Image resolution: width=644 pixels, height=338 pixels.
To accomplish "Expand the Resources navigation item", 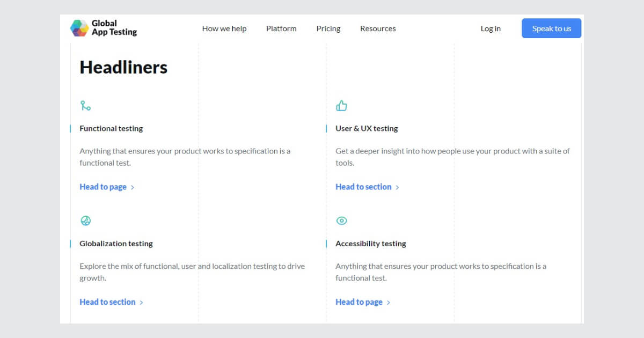I will click(x=378, y=28).
